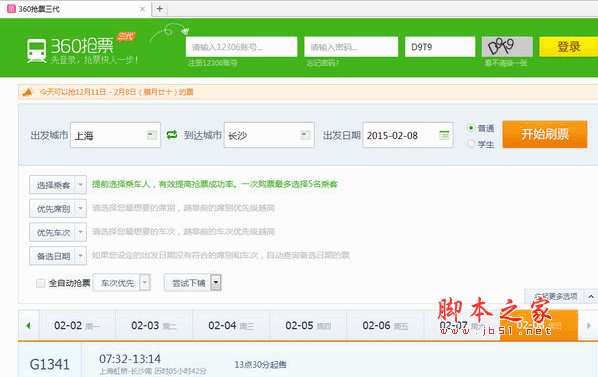598x377 pixels.
Task: Click the 07:32-13:14 train time
Action: (x=130, y=359)
